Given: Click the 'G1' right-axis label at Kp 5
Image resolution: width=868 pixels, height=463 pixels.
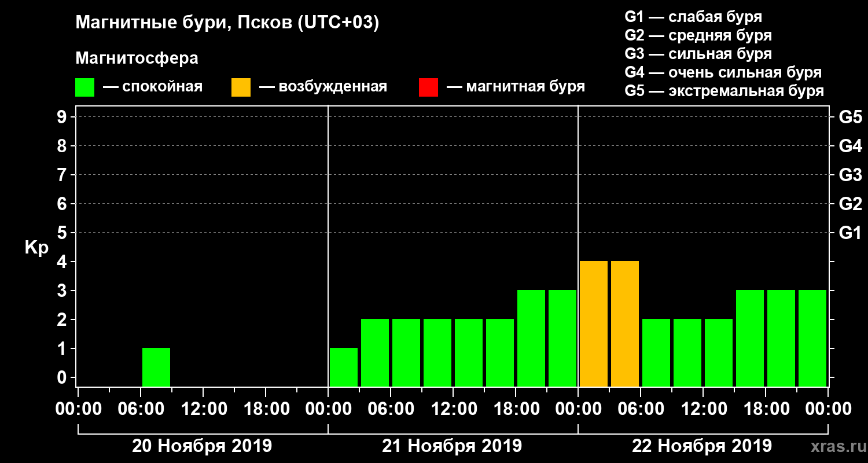Looking at the screenshot, I should tap(850, 233).
